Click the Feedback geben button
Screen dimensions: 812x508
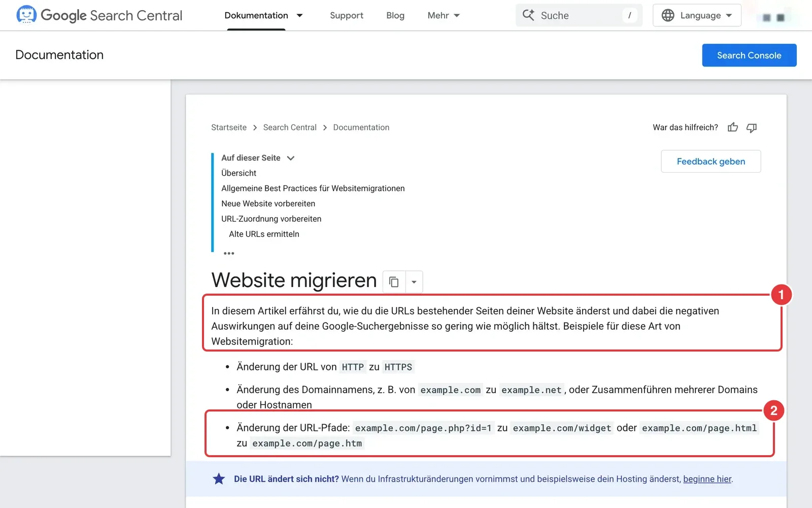pos(711,162)
